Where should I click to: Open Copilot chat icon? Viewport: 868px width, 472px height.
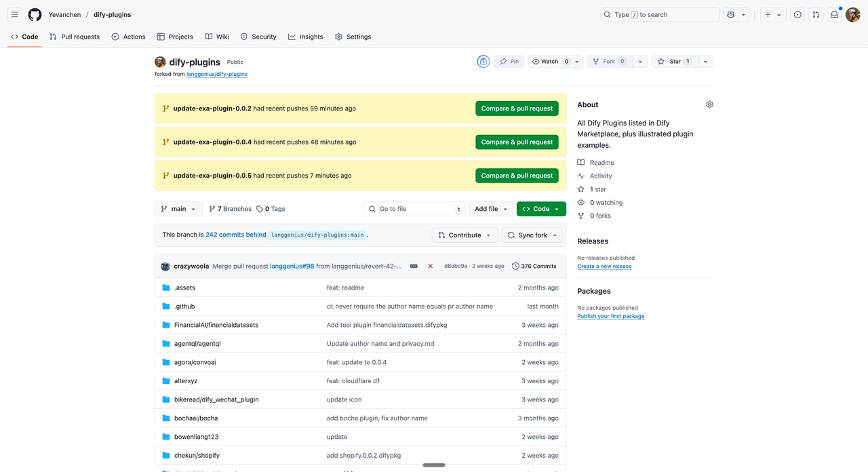pos(730,14)
